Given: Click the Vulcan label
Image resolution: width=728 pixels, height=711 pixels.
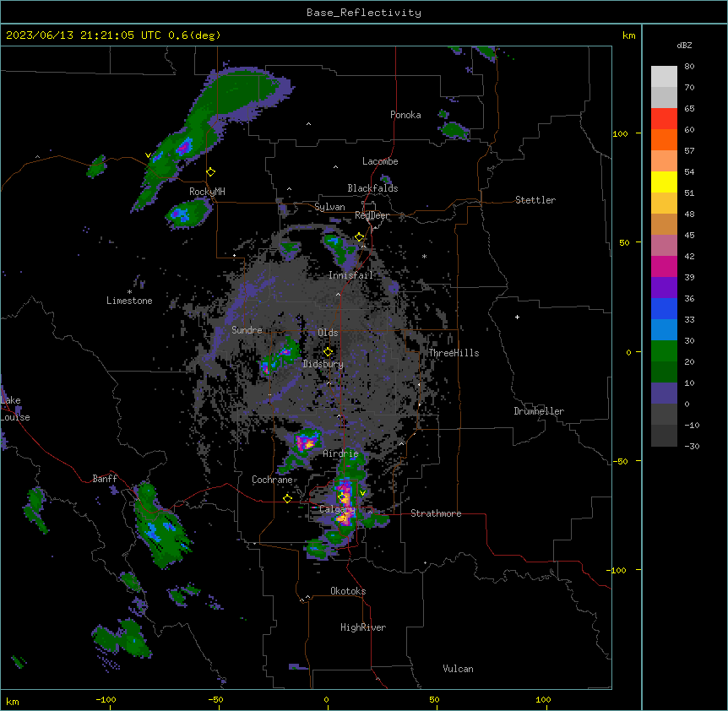Looking at the screenshot, I should click(458, 669).
